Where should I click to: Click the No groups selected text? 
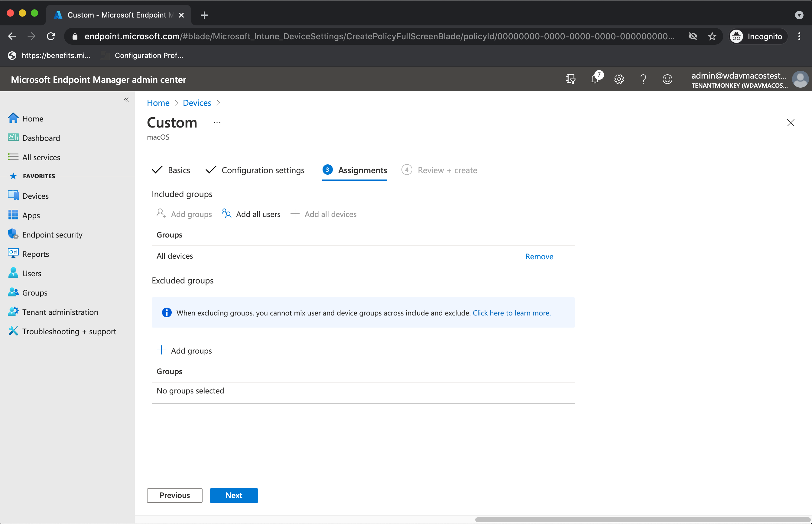(x=190, y=391)
